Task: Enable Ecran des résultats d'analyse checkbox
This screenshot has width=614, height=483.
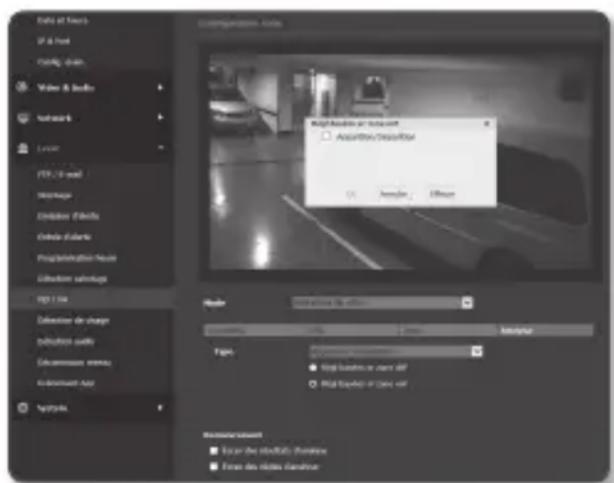Action: click(x=213, y=452)
